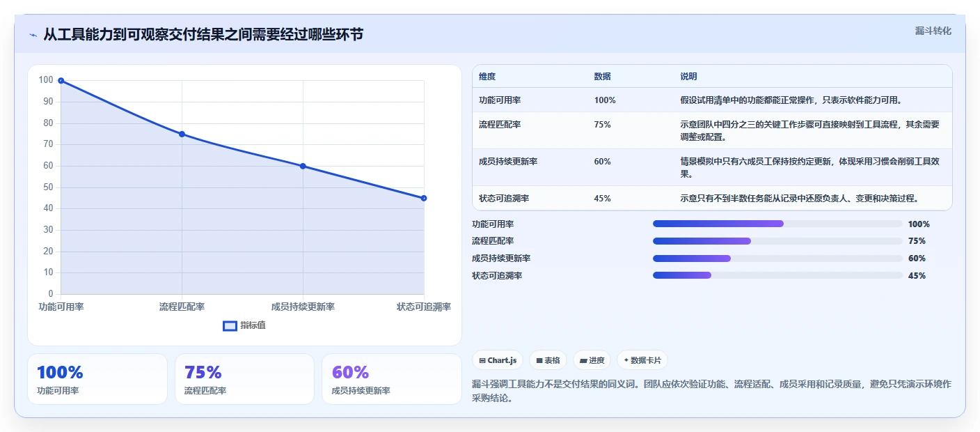Toggle the 指标值 legend item

244,325
